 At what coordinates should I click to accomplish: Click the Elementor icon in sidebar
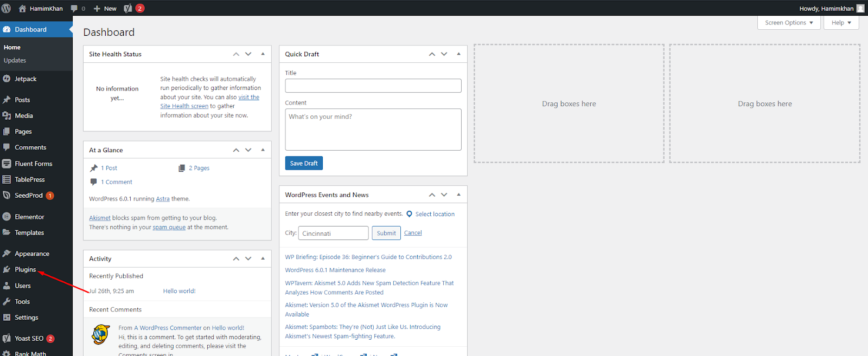coord(7,217)
